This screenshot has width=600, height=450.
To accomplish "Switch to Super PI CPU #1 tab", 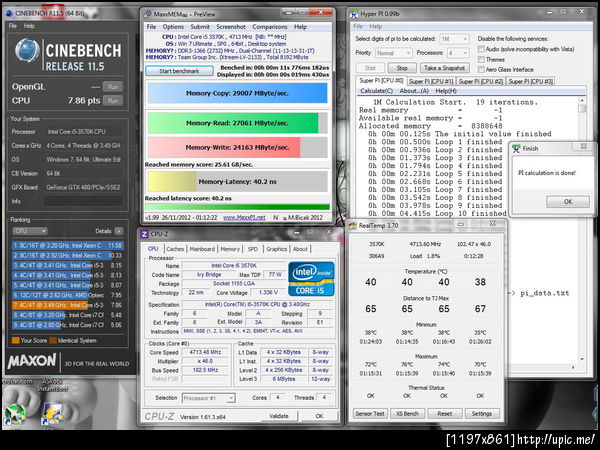I will [431, 82].
